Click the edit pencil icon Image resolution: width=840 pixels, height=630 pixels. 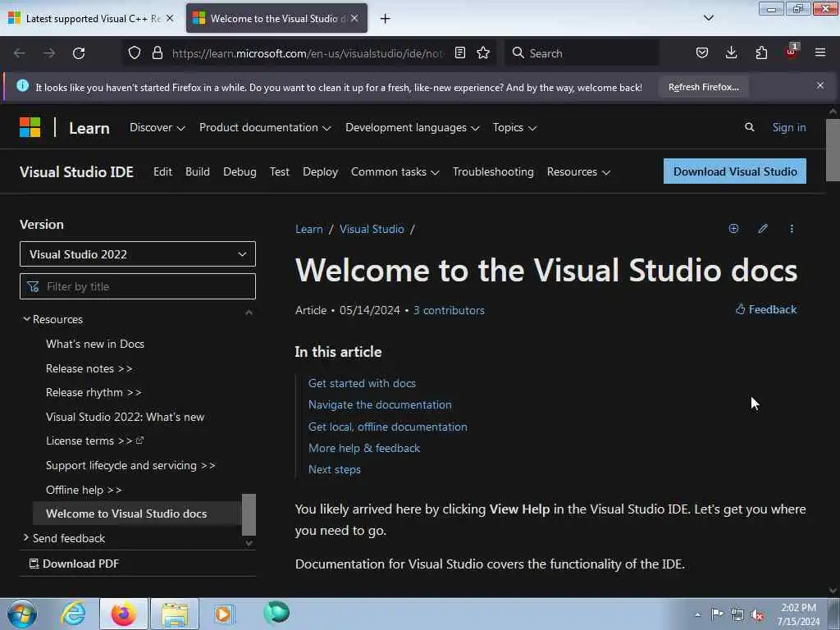(763, 229)
